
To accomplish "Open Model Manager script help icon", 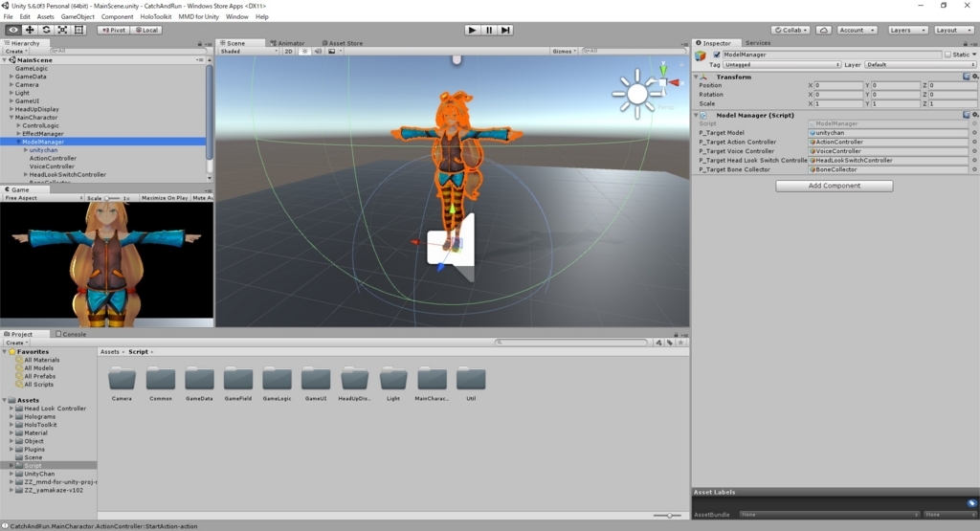I will (x=967, y=115).
